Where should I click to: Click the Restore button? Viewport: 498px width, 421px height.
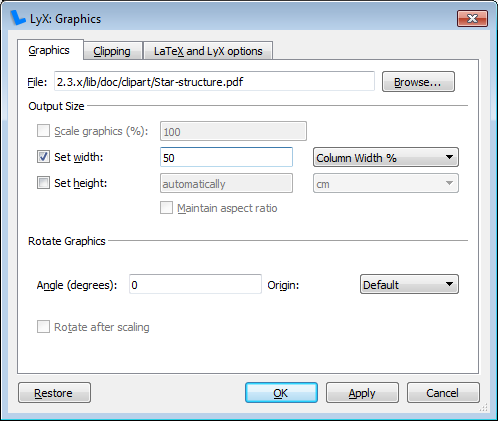(54, 393)
